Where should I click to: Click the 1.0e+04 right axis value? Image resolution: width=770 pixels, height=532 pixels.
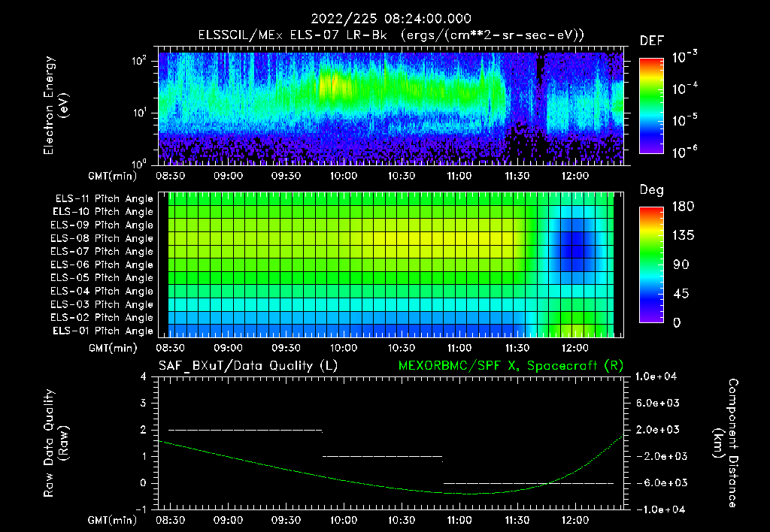point(656,376)
